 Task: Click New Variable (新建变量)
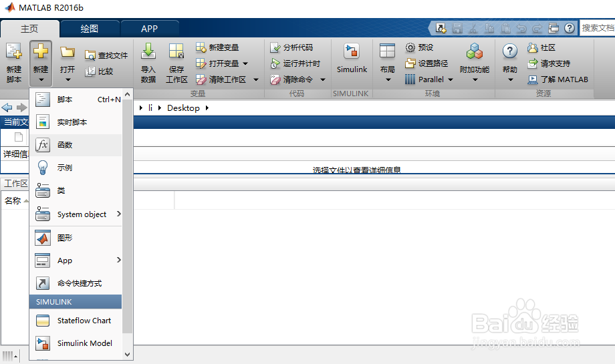[x=217, y=47]
